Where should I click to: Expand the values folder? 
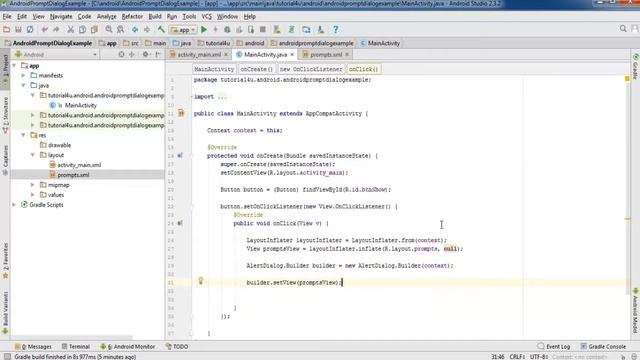coord(33,195)
